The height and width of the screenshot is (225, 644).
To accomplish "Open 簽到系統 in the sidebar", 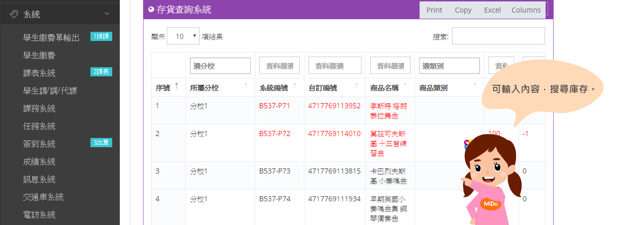I will click(x=39, y=144).
